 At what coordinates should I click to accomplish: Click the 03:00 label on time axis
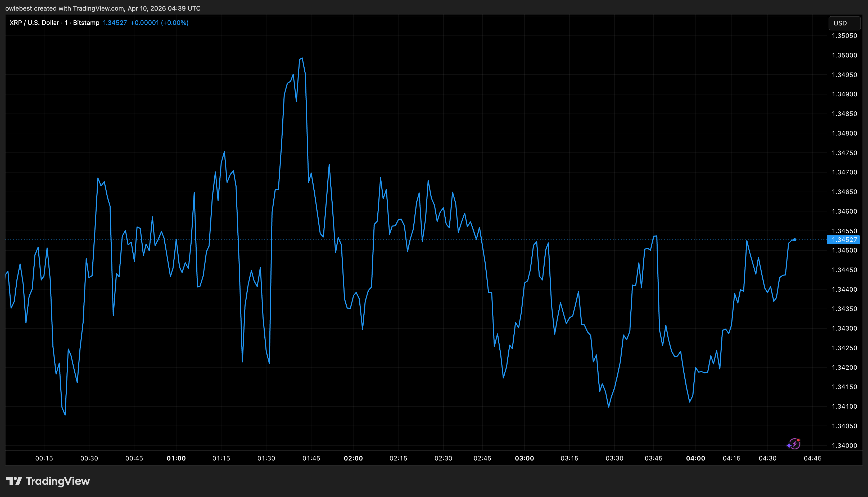point(524,458)
